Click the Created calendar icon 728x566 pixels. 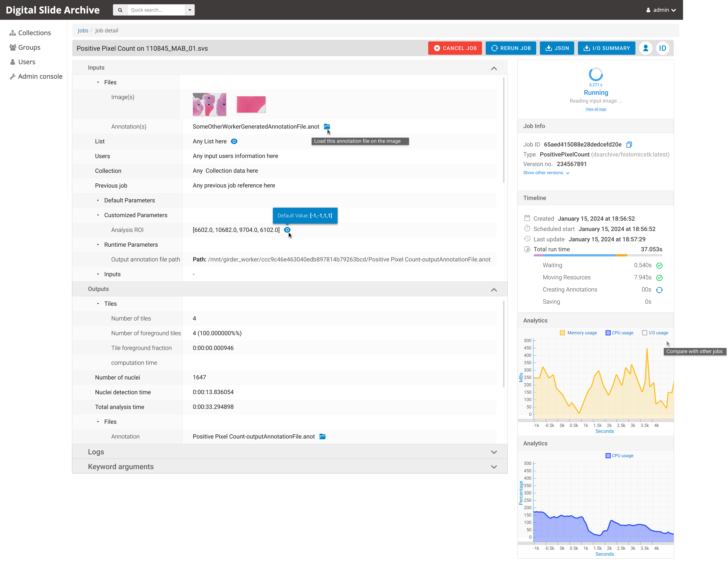tap(527, 218)
